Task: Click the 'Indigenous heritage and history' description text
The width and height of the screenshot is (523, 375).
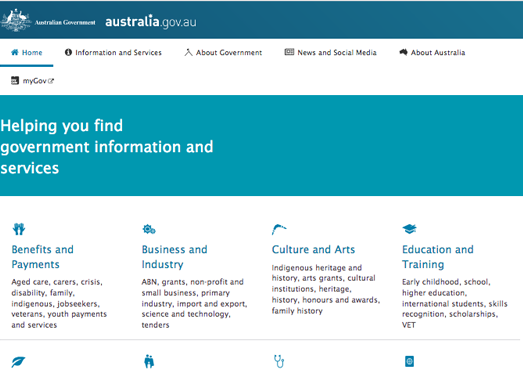Action: 326,289
